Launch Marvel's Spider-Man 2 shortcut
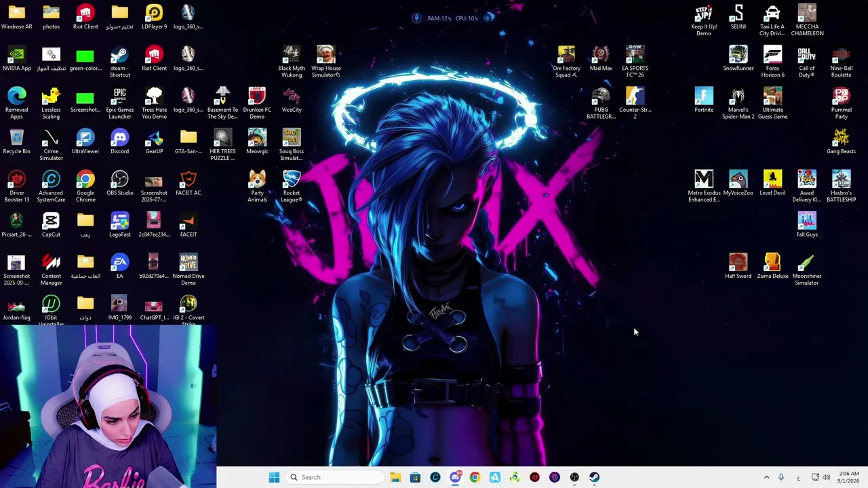 [x=738, y=104]
